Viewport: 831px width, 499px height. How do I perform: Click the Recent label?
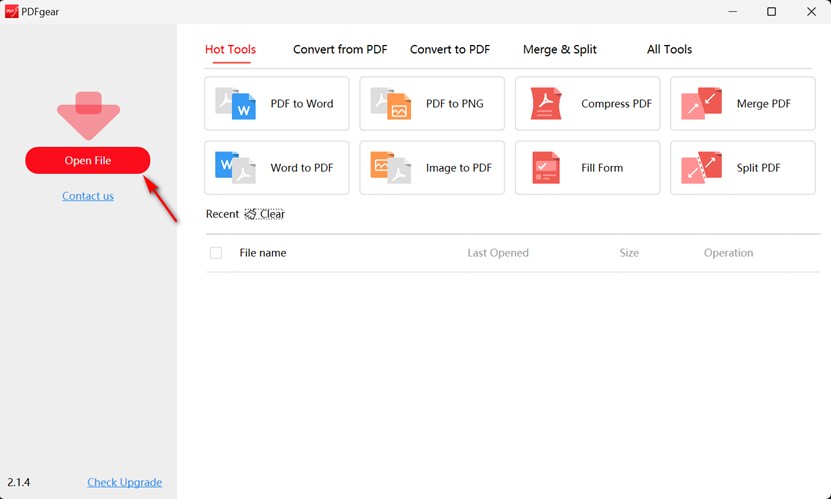coord(222,214)
